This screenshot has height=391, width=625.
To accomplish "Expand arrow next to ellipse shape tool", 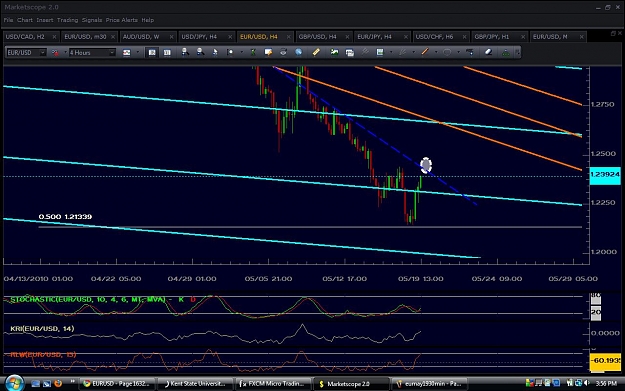I will coord(458,53).
